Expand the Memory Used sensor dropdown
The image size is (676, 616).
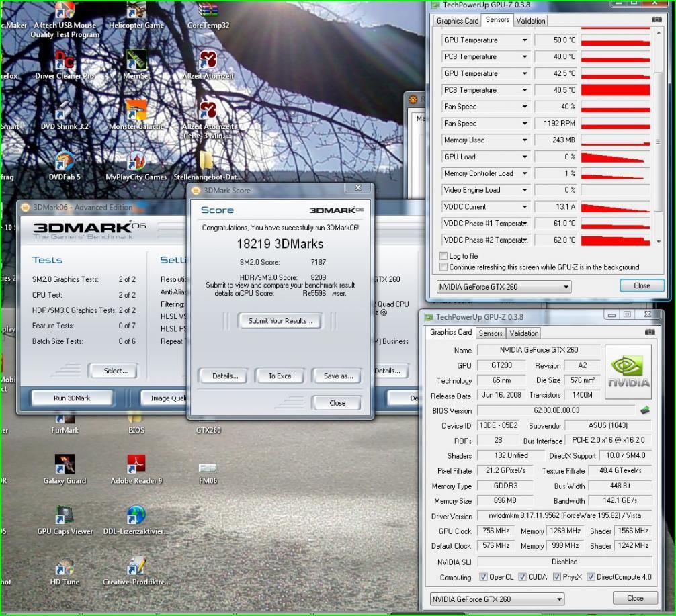tap(524, 140)
